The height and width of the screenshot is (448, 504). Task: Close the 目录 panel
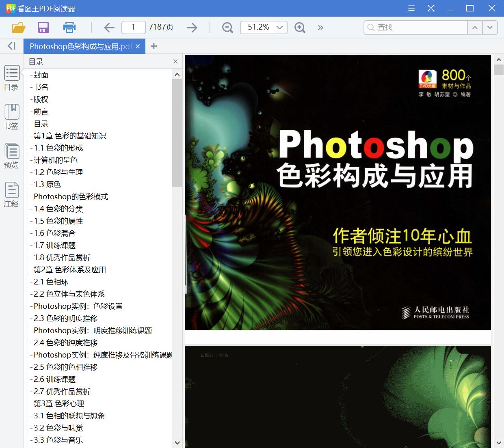point(175,61)
